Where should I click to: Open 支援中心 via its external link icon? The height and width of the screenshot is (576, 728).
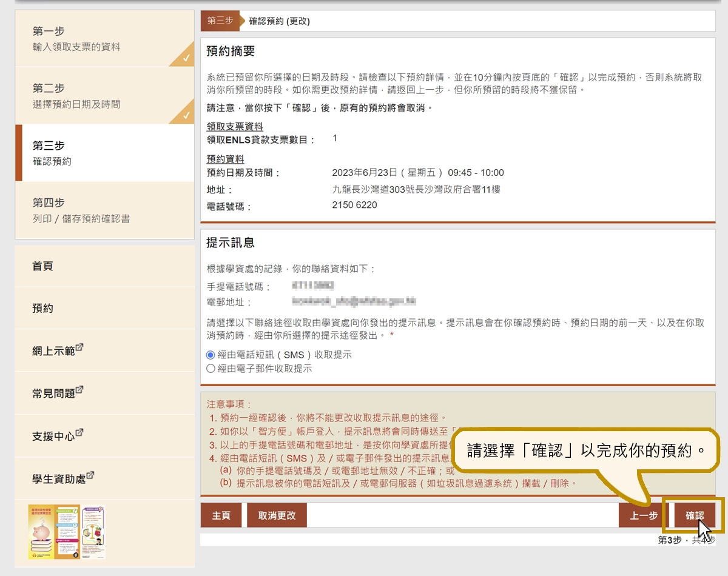tap(79, 432)
